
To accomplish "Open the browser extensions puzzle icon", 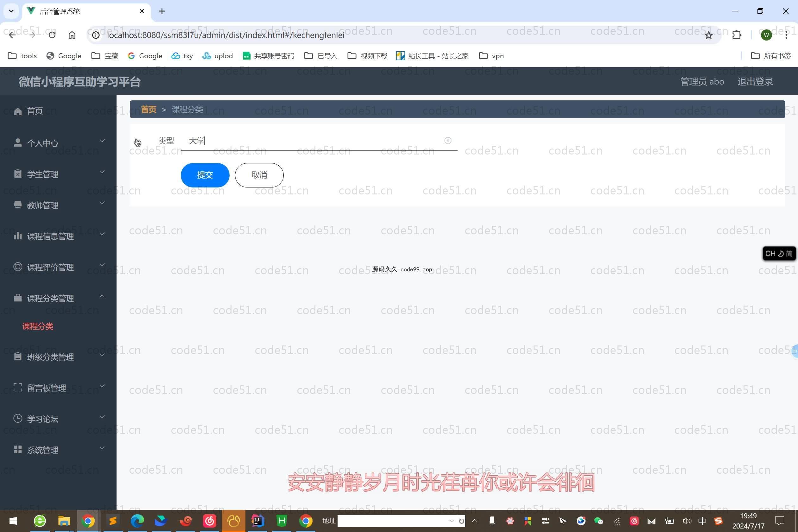I will point(737,35).
